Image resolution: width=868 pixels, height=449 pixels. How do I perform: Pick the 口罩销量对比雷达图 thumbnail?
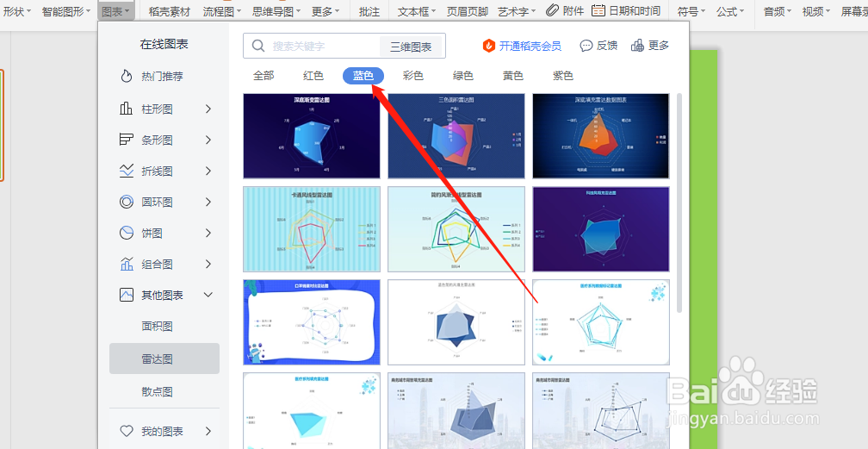point(312,322)
